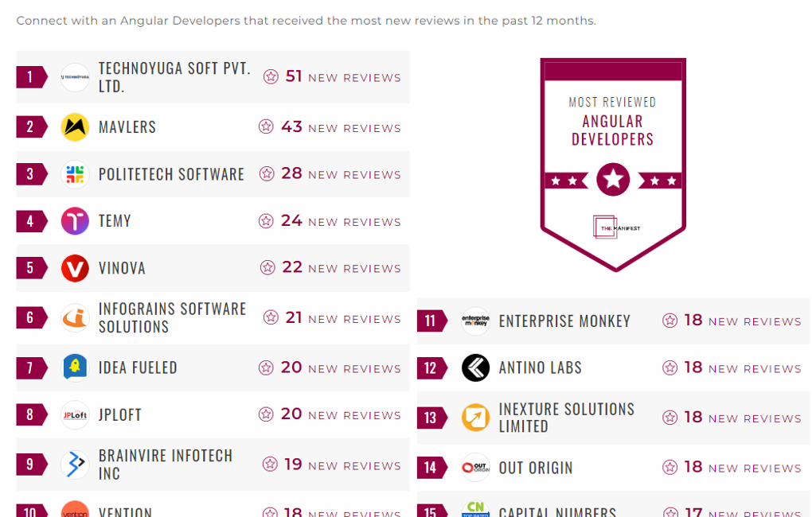This screenshot has height=517, width=812.
Task: Select the Politetech Software logo
Action: (x=75, y=174)
